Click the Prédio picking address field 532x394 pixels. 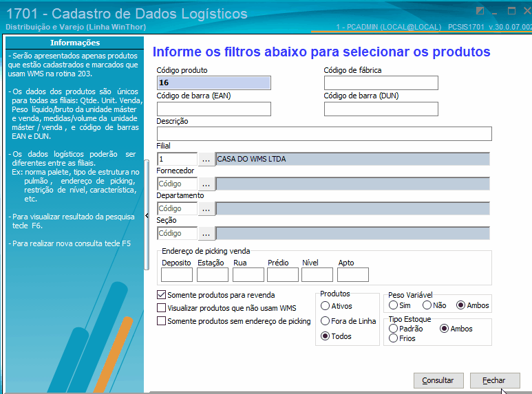coord(283,274)
